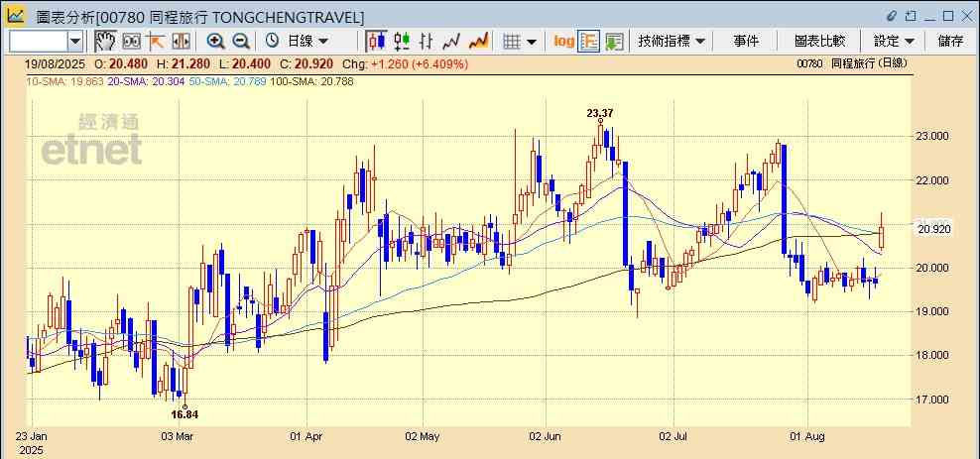Click the 100-SMA: 20.788 legend label
Image resolution: width=980 pixels, height=459 pixels.
coord(311,81)
